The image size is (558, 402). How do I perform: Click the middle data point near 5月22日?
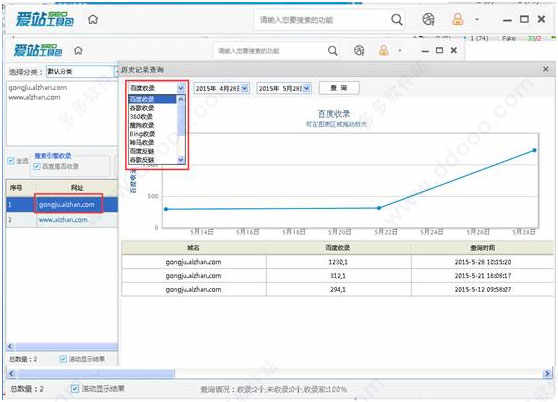click(379, 208)
